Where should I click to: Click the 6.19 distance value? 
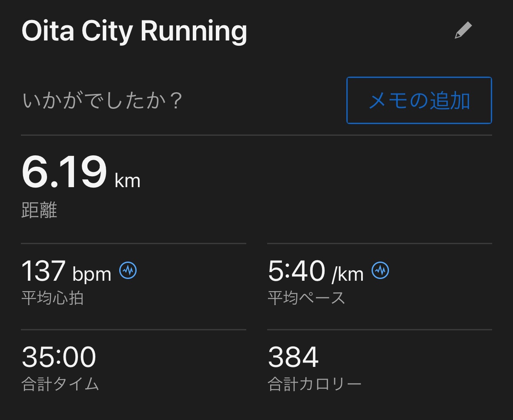[x=64, y=172]
